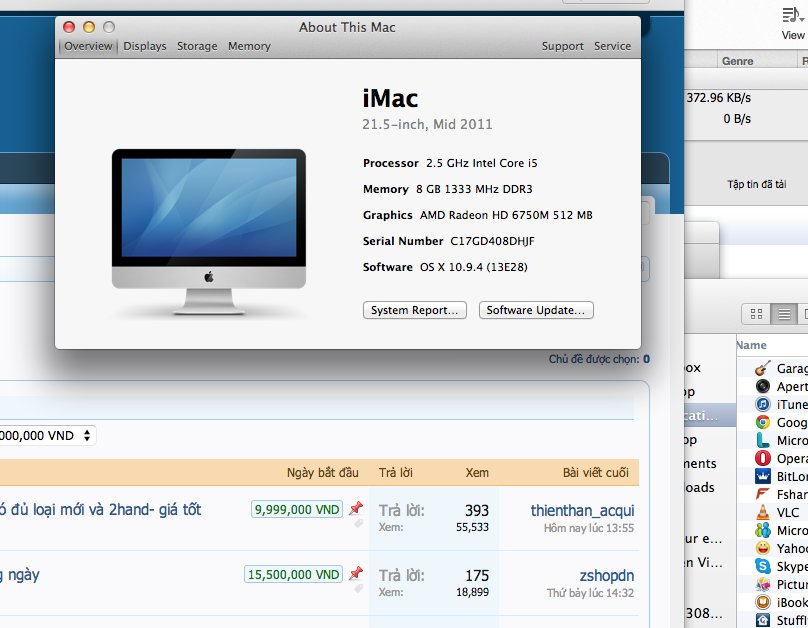Select the Fshare app icon in Finder
This screenshot has width=808, height=628.
763,495
